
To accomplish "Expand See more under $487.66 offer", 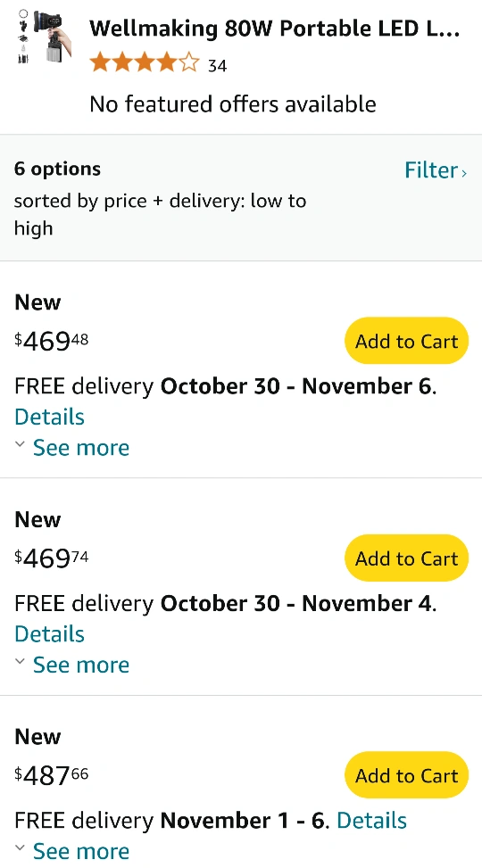I will (x=81, y=851).
